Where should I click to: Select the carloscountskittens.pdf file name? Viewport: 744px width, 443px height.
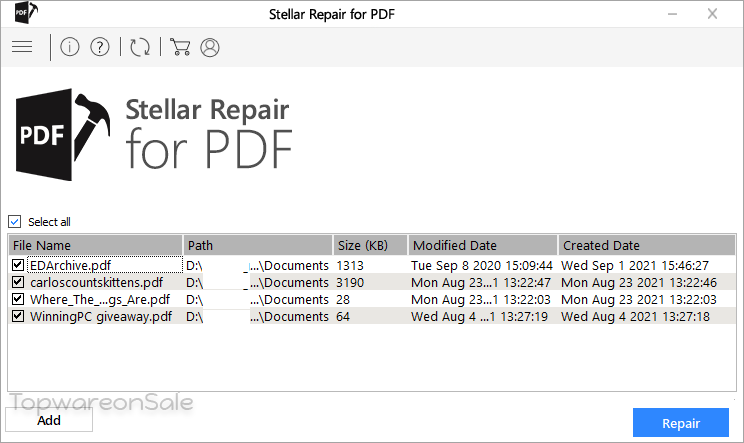tap(96, 282)
